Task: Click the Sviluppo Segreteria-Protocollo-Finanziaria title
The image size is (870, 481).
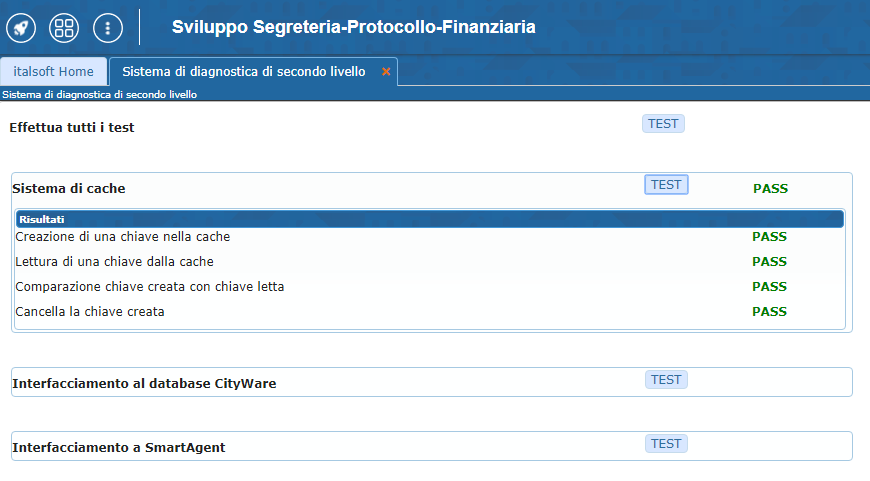Action: [x=353, y=27]
